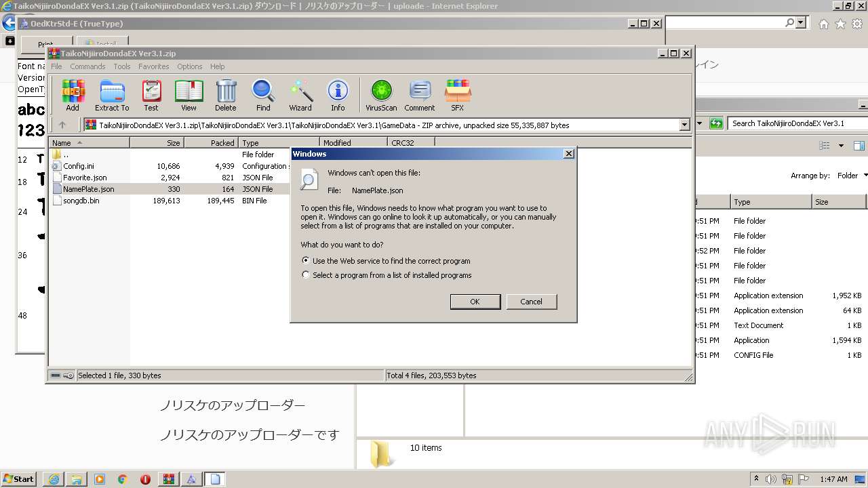Select the Config.ini file row
This screenshot has width=868, height=488.
pos(170,166)
